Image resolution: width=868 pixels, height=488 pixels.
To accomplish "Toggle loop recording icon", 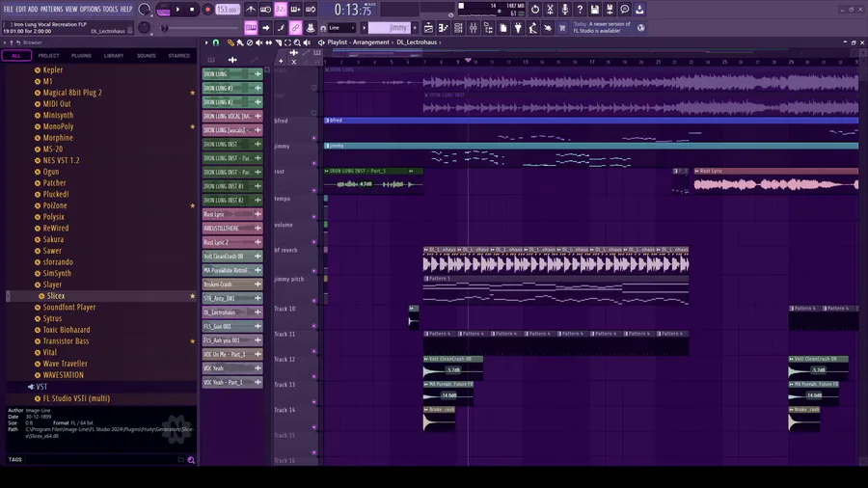I will (x=311, y=10).
